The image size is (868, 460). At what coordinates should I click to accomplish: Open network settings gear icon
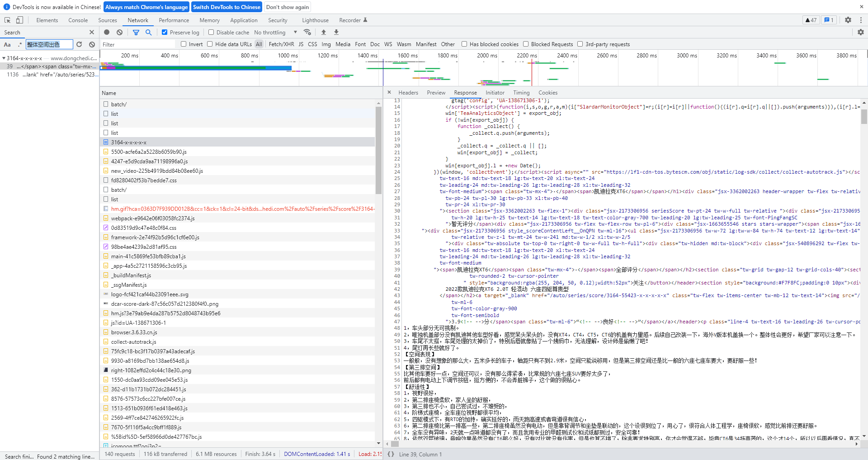pos(861,32)
